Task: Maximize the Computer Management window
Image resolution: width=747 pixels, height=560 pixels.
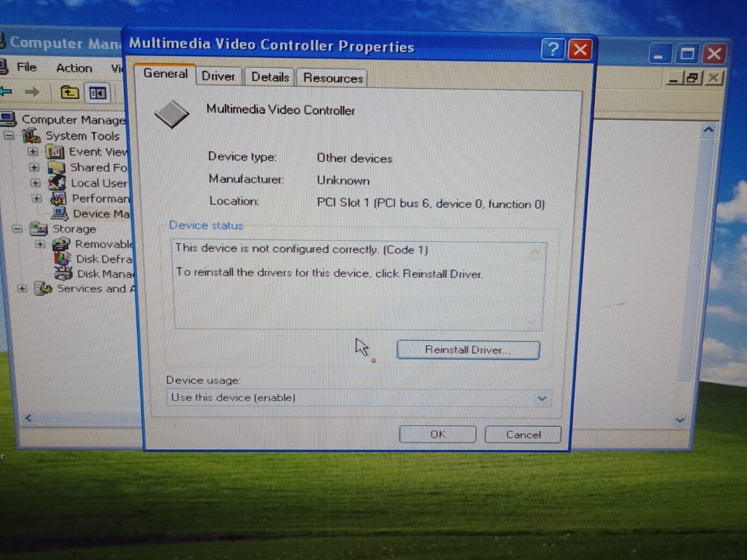Action: pyautogui.click(x=687, y=55)
